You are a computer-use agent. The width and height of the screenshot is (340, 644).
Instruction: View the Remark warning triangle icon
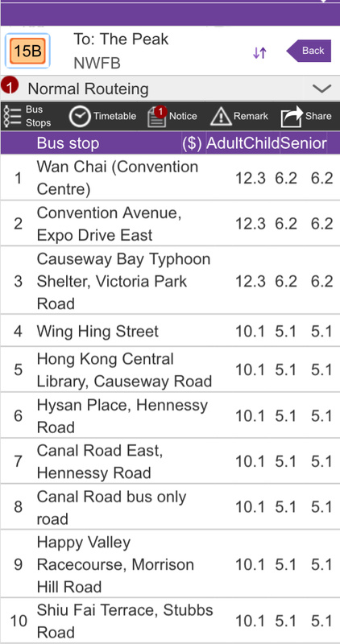coord(221,117)
